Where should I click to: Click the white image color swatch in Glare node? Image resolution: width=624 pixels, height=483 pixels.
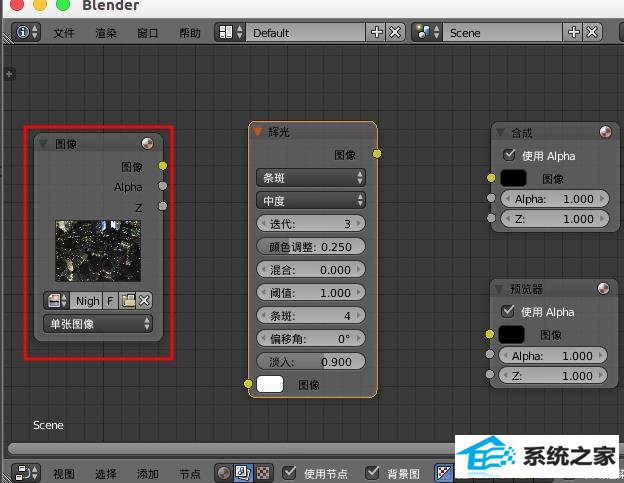tap(270, 384)
